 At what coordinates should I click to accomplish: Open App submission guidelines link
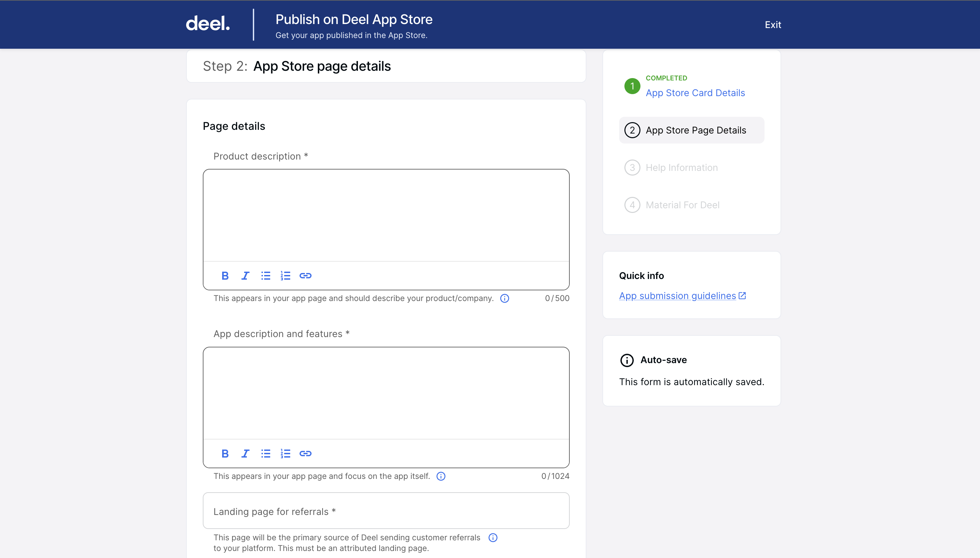click(x=677, y=295)
